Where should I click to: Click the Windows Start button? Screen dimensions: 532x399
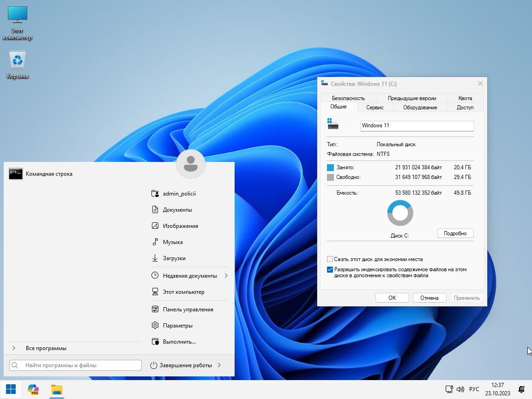point(11,389)
